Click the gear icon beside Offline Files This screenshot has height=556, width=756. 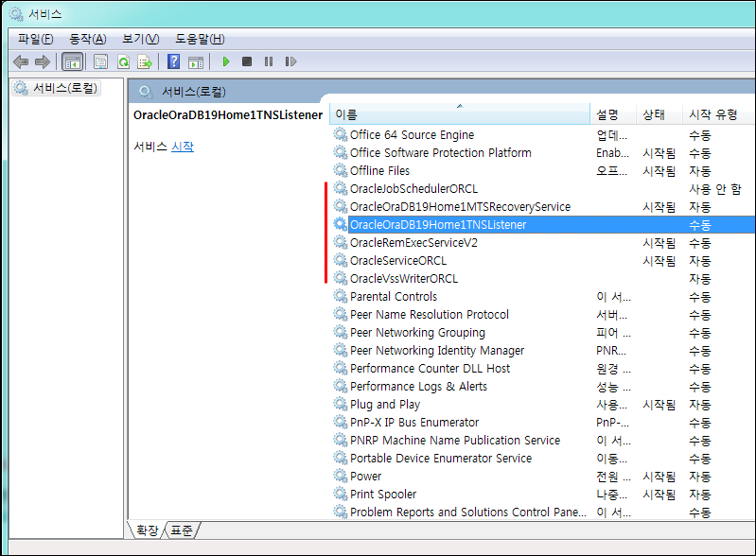point(341,170)
